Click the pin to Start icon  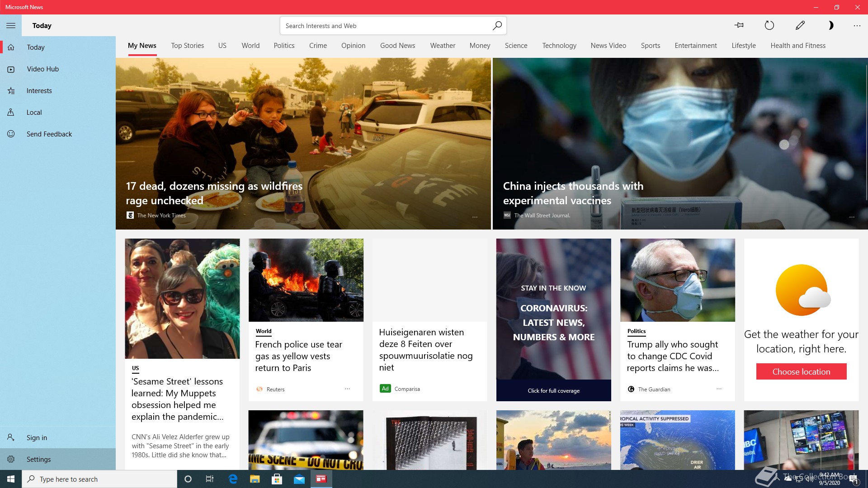(739, 25)
